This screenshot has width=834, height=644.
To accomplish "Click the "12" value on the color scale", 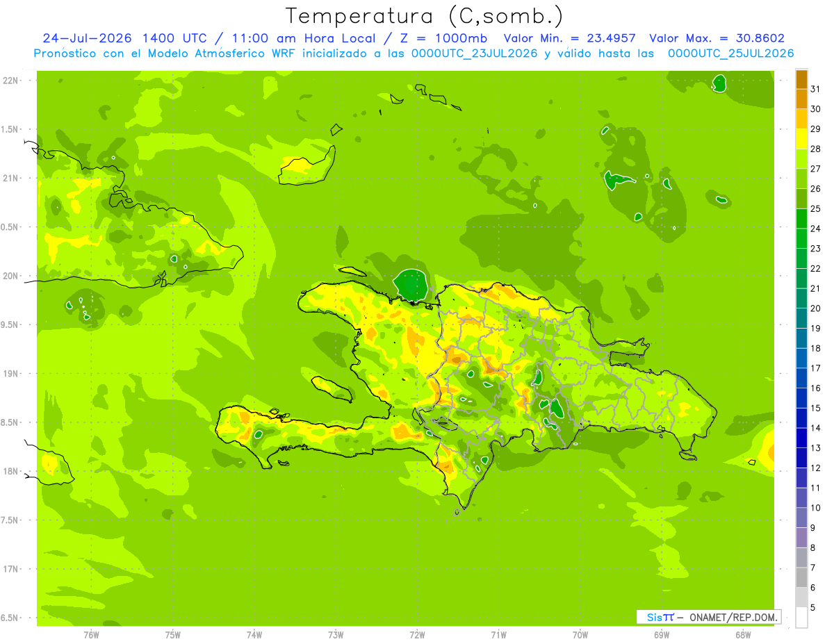I will [x=815, y=468].
